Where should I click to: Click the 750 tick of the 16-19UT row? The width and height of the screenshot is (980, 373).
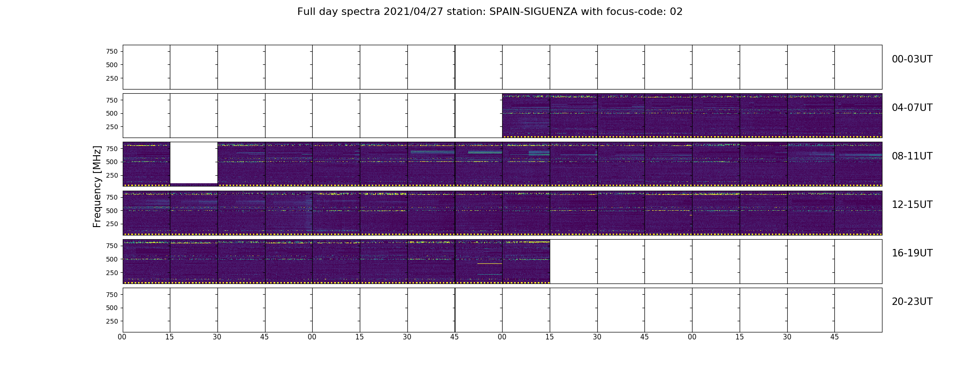112,246
